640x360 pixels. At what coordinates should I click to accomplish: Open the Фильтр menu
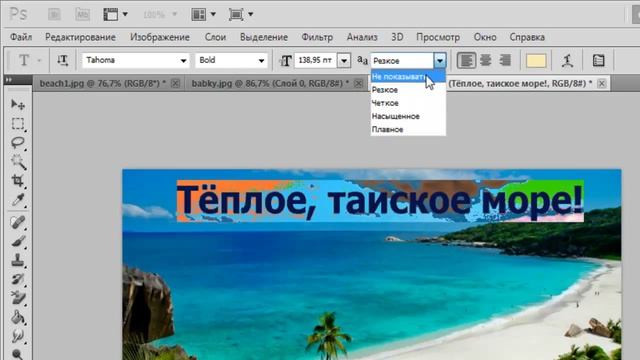(x=317, y=37)
